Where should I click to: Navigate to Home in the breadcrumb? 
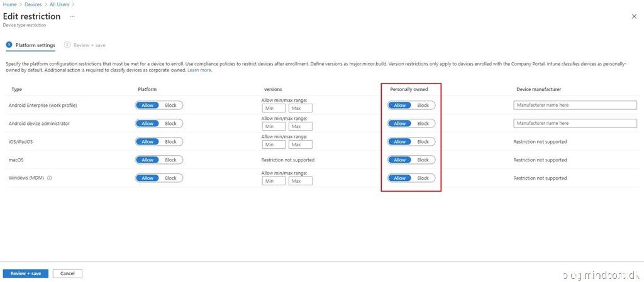click(x=9, y=4)
